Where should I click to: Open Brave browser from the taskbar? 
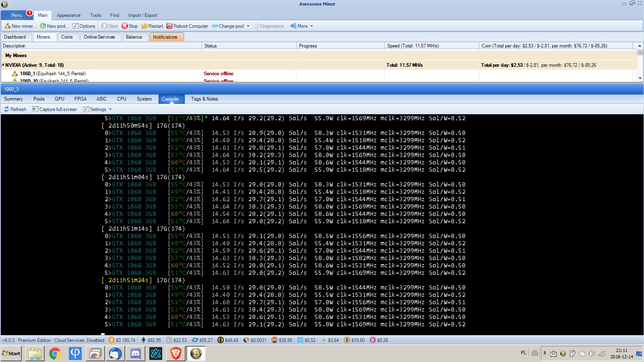[176, 354]
